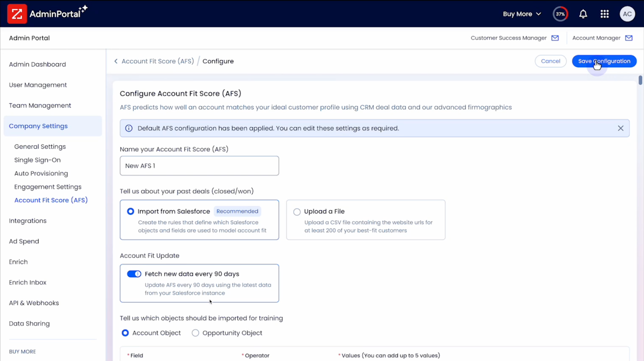The height and width of the screenshot is (361, 644).
Task: Select the Import from Salesforce option
Action: pos(131,211)
